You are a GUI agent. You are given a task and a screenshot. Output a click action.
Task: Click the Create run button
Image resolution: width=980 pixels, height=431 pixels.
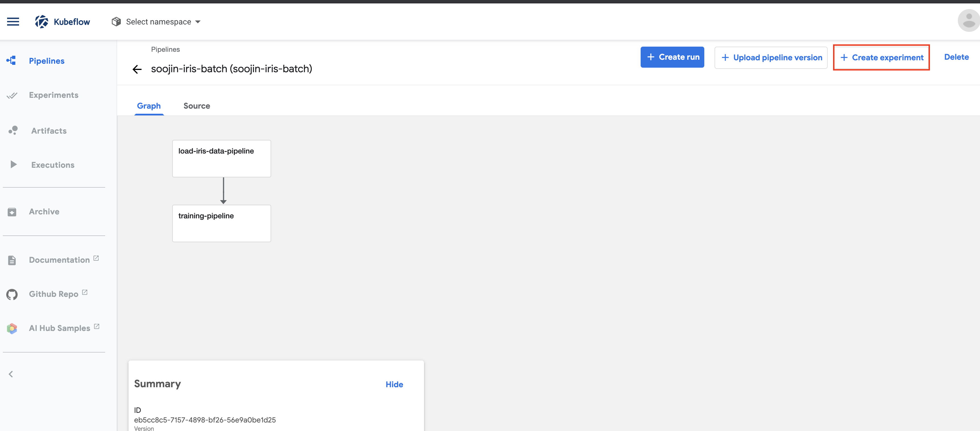[x=672, y=57]
